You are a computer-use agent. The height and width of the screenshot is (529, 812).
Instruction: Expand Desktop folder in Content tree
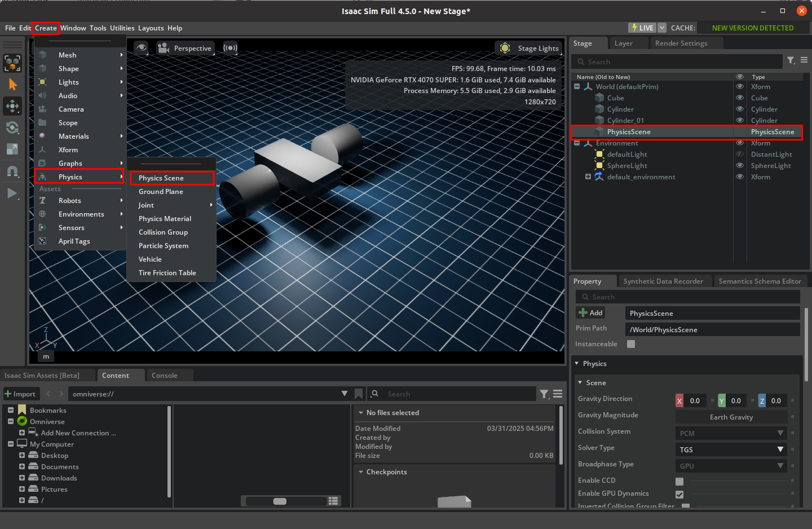coord(22,455)
